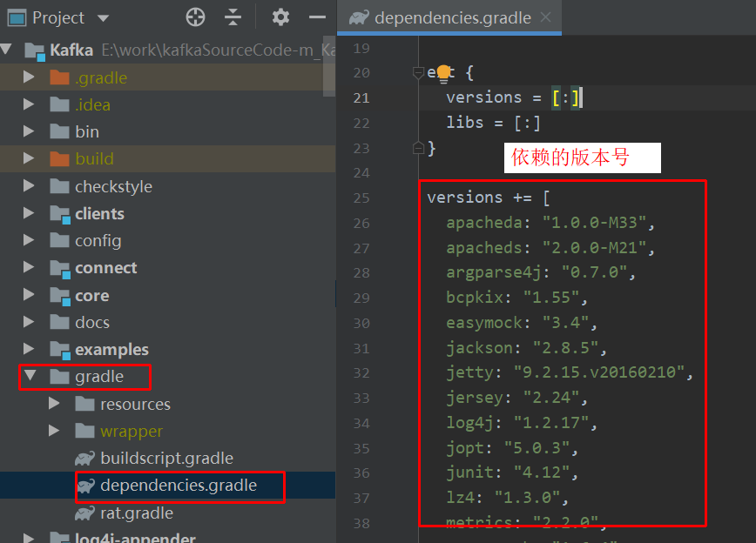756x543 pixels.
Task: Collapse the Kafka project root node
Action: tap(8, 49)
